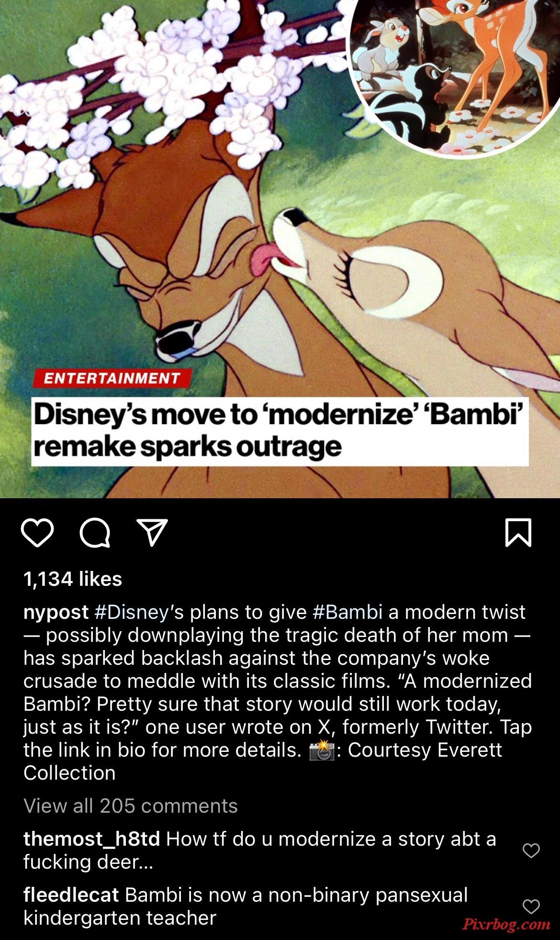Like themost_h8td's comment
Viewport: 560px width, 940px height.
click(531, 850)
